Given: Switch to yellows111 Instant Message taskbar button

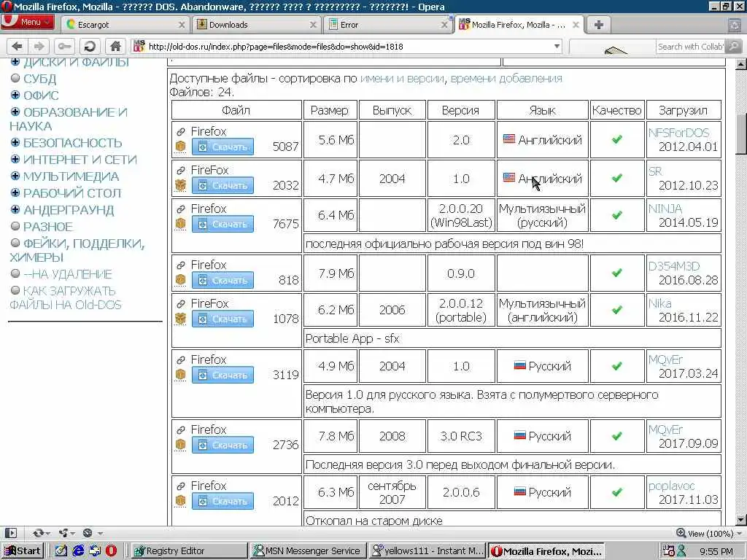Looking at the screenshot, I should [427, 551].
